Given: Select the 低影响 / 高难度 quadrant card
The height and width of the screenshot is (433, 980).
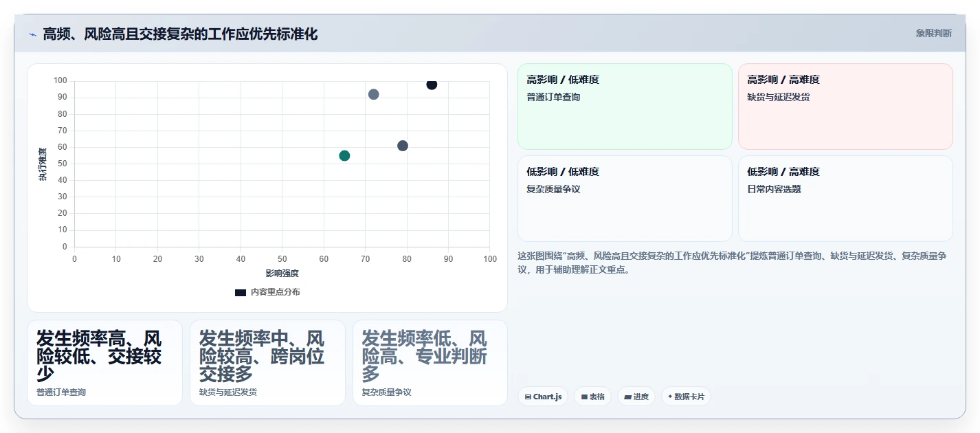Looking at the screenshot, I should point(845,199).
